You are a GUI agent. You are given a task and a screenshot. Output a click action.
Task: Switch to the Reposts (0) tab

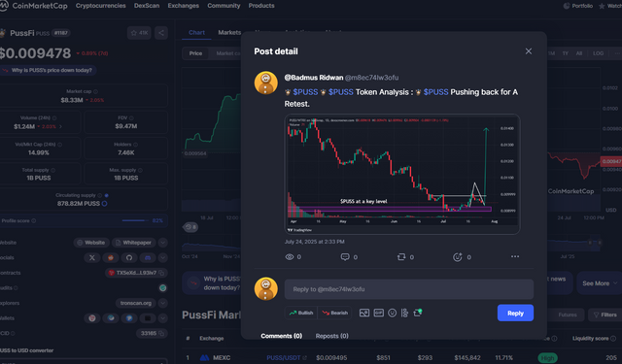(332, 336)
